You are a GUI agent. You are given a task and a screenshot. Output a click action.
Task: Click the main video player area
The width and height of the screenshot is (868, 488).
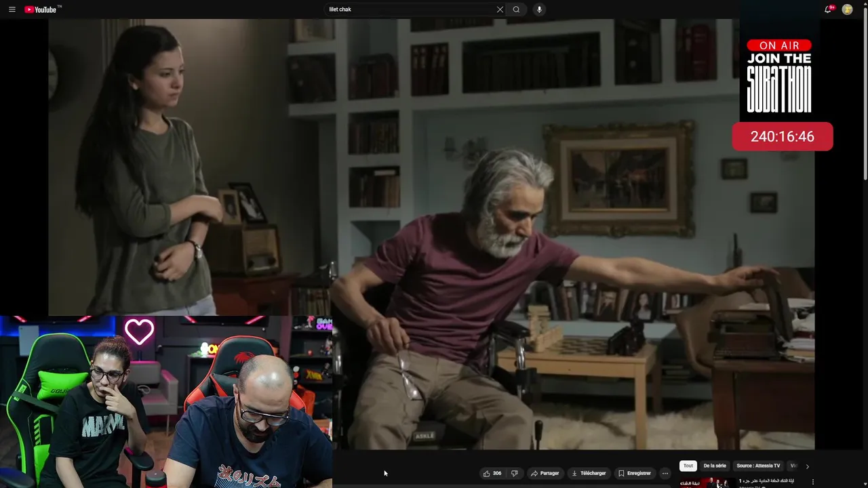click(x=431, y=234)
